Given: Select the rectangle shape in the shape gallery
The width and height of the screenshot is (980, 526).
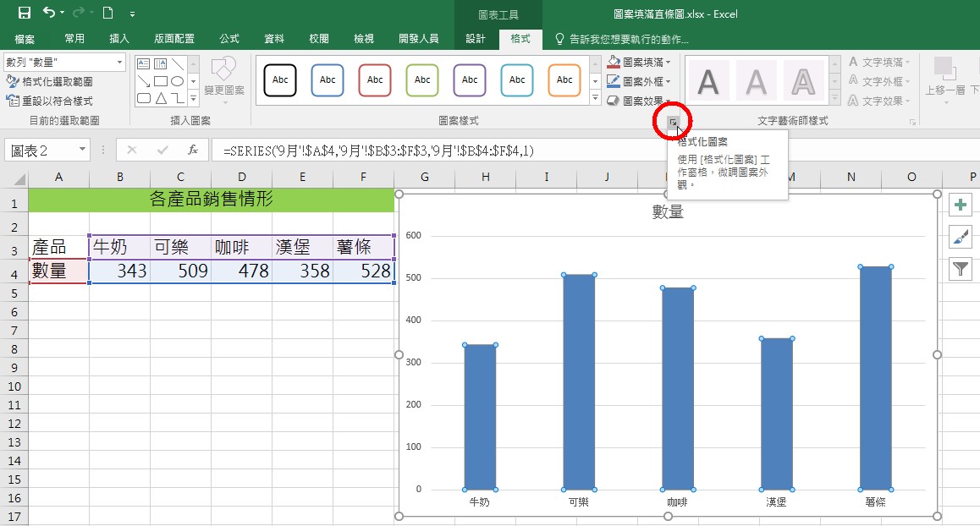Looking at the screenshot, I should click(x=161, y=81).
